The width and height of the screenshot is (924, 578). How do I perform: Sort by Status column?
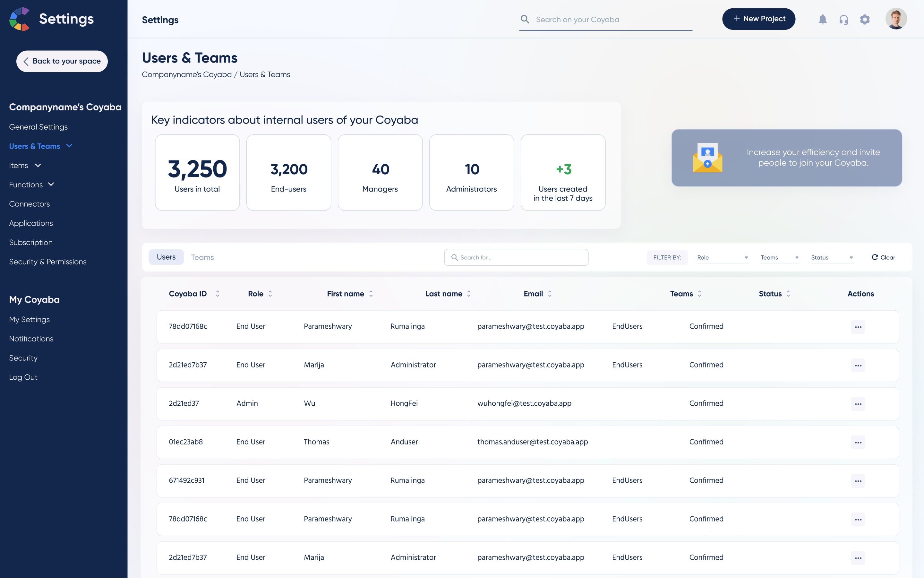coord(788,294)
